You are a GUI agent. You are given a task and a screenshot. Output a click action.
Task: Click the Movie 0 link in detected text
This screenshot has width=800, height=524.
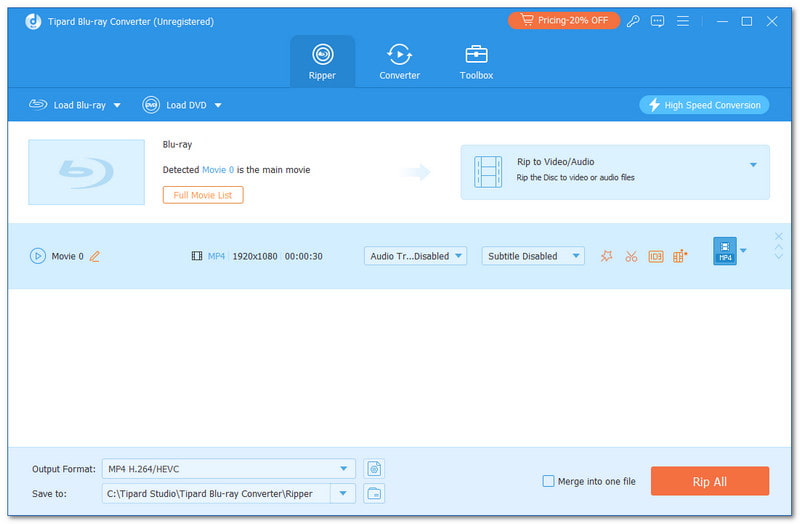click(218, 170)
